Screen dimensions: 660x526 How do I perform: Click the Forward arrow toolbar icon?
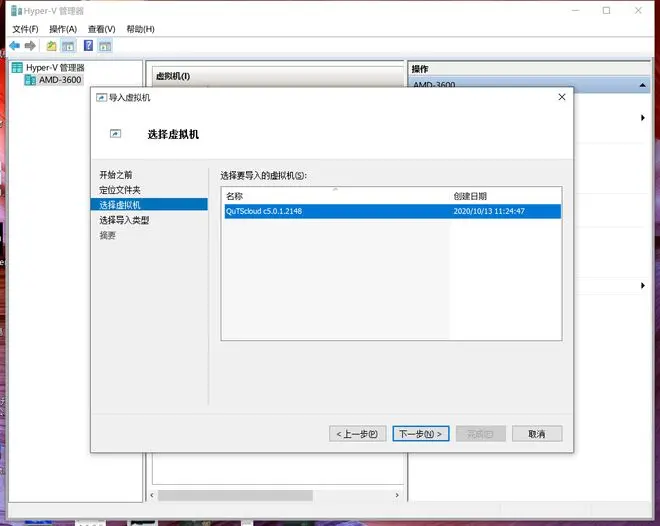30,45
